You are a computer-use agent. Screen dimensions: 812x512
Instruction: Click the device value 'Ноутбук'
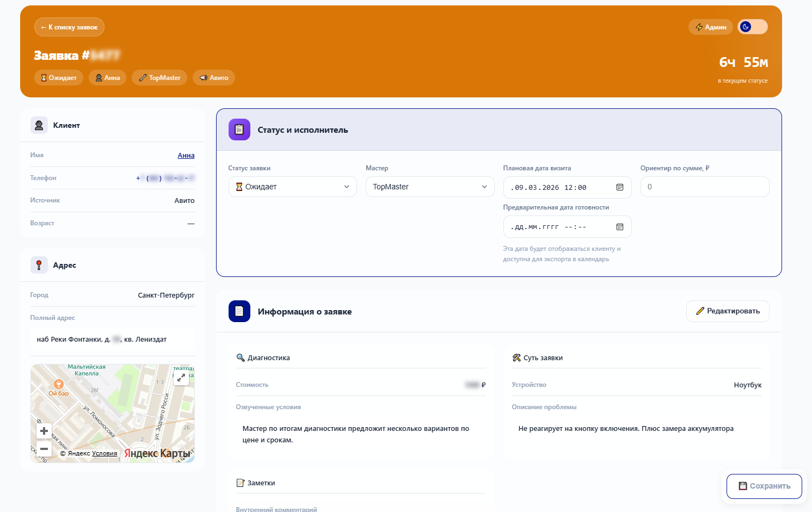click(x=748, y=385)
